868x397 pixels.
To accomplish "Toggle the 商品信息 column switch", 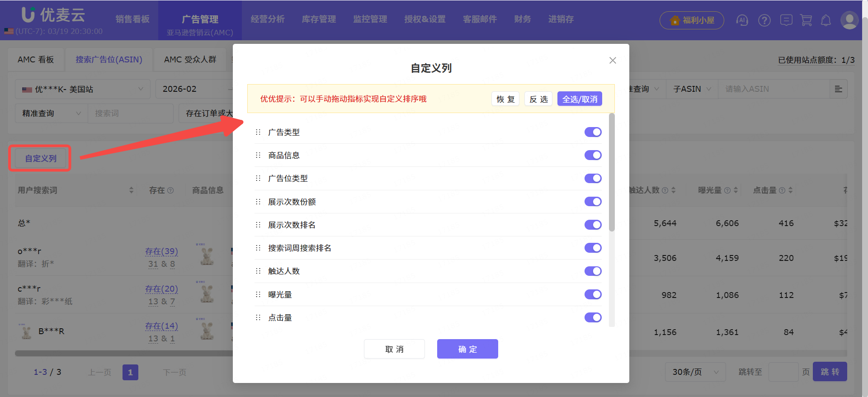I will click(593, 155).
